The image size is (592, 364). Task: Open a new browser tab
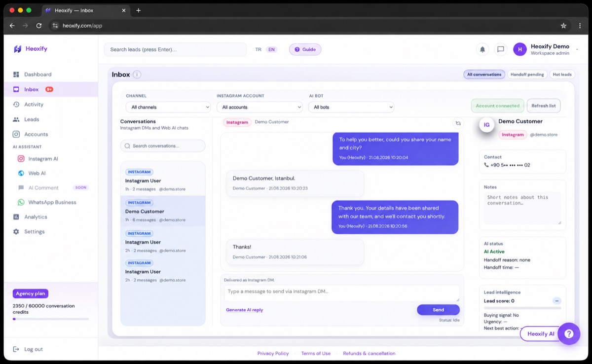[x=139, y=10]
